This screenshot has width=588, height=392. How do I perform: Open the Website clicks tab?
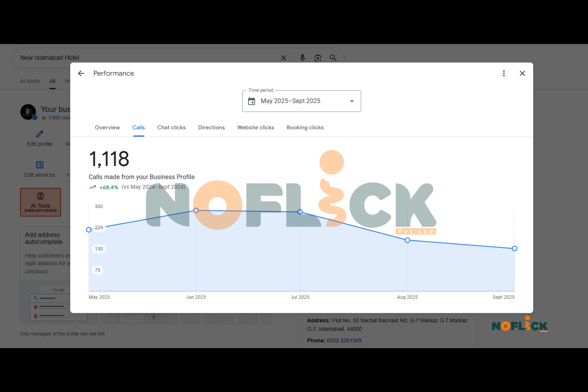coord(256,127)
